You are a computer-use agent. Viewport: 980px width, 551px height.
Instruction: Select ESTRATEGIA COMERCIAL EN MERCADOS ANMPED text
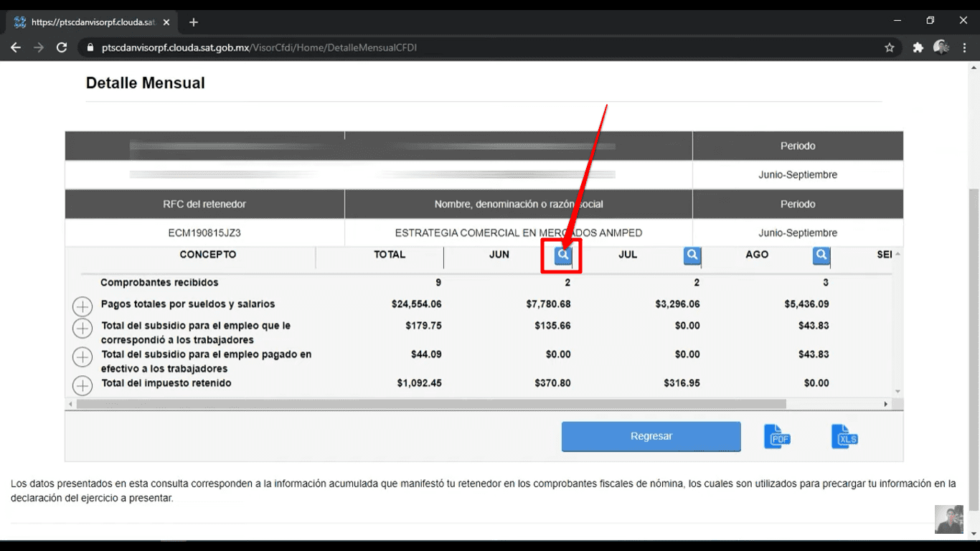pos(519,233)
